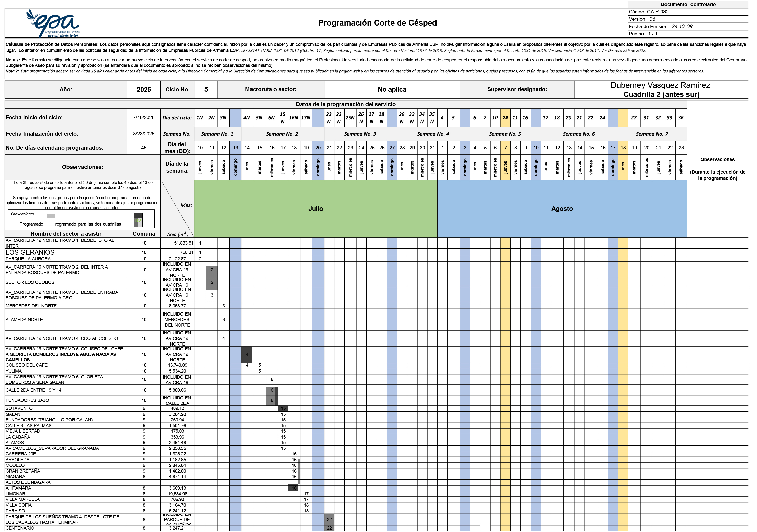This screenshot has height=532, width=757.
Task: Select the 'Día del ciclo:' label cell
Action: click(177, 118)
